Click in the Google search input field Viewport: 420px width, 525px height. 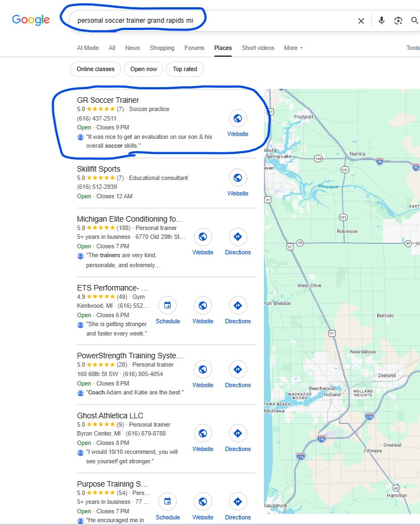(214, 21)
